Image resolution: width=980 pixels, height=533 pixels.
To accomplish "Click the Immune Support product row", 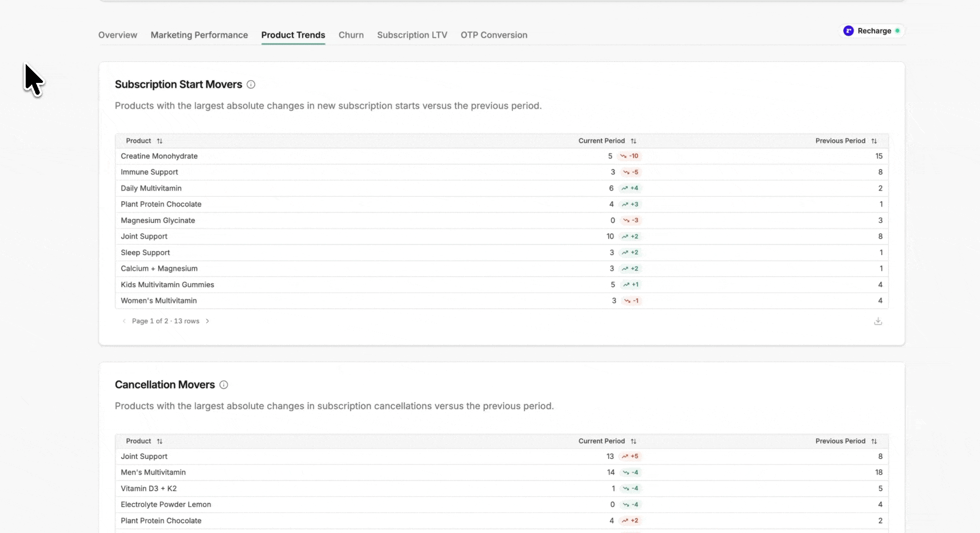I will pos(501,172).
